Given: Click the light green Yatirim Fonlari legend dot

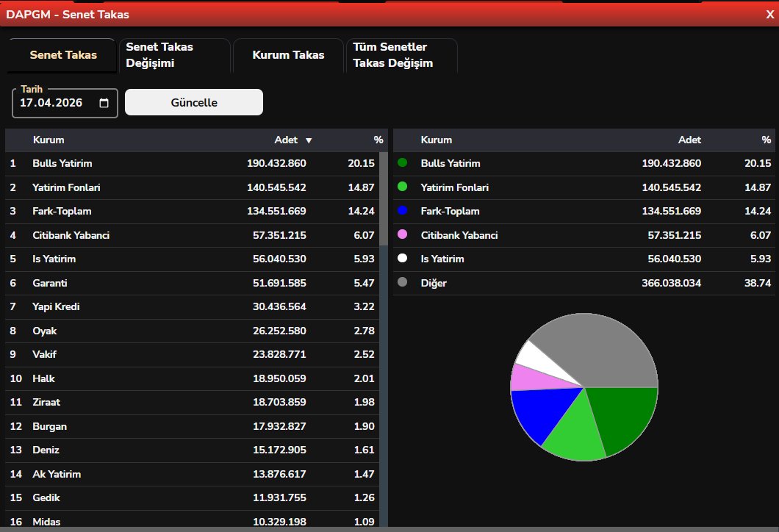Looking at the screenshot, I should pos(403,187).
